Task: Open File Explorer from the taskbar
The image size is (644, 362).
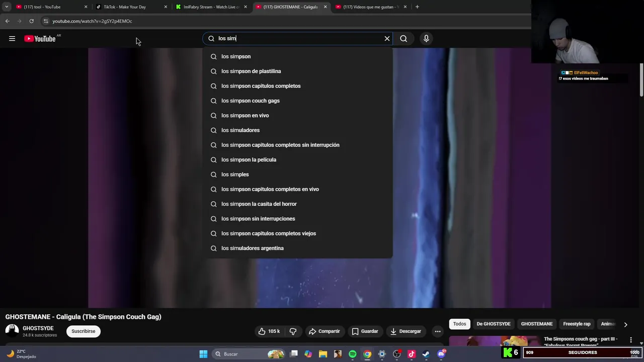Action: click(x=323, y=354)
